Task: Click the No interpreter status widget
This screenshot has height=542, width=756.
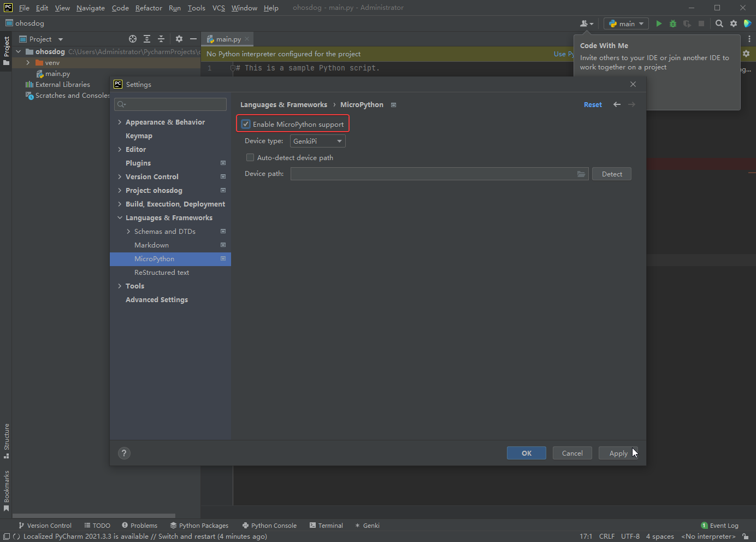Action: (708, 537)
